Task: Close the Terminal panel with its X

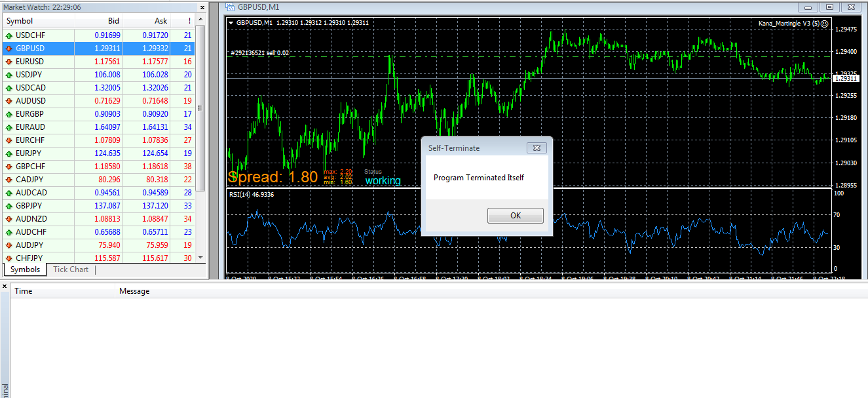Action: pos(5,287)
